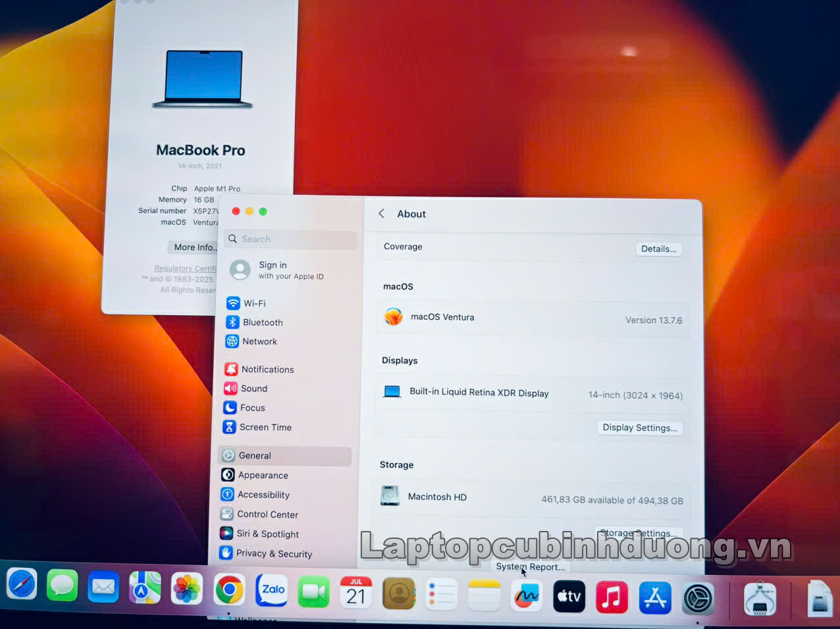Screen dimensions: 840x629
Task: Launch Photos from the Dock
Action: pyautogui.click(x=187, y=589)
